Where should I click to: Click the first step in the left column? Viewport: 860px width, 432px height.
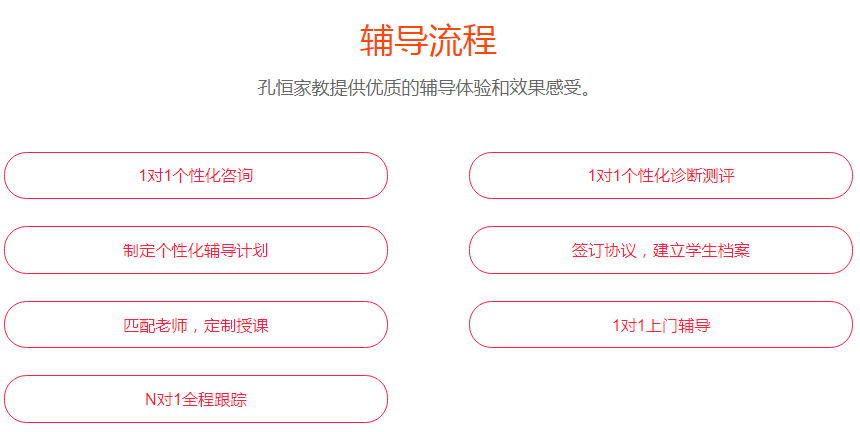click(196, 175)
